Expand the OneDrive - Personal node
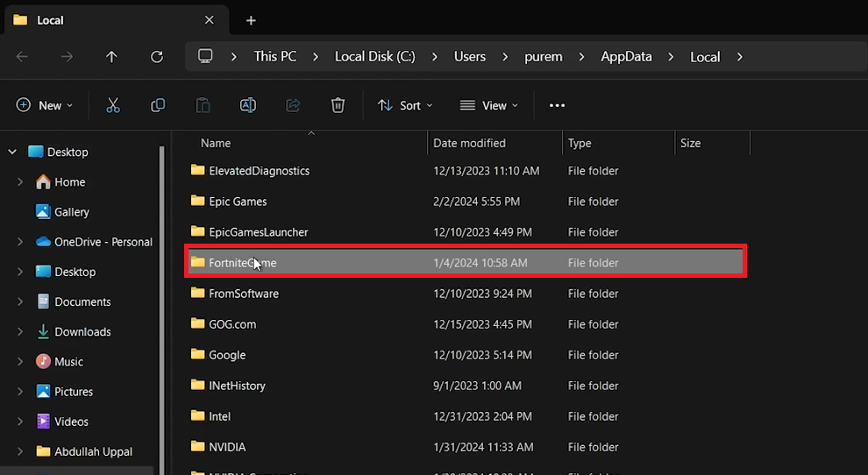 pos(20,242)
